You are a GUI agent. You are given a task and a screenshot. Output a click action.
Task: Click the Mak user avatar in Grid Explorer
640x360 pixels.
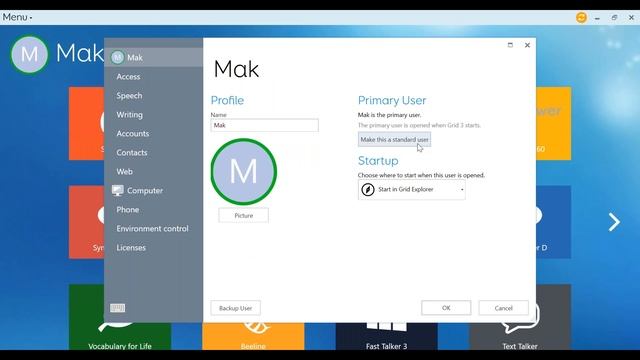click(x=29, y=54)
